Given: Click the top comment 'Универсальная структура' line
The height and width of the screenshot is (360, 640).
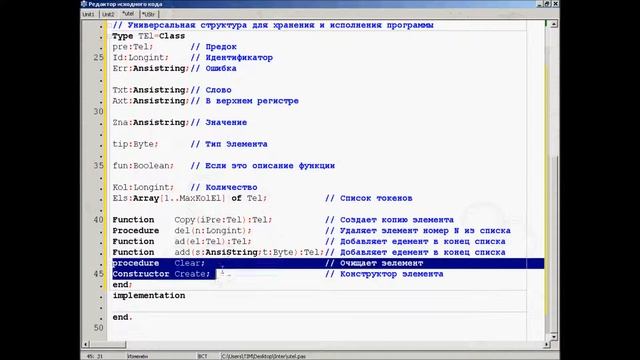Looking at the screenshot, I should (273, 25).
